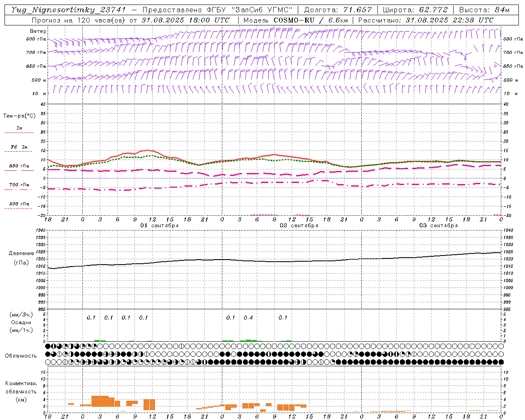Click the Тем-ра(°C) temperature panel label
Screen dimensions: 525x420
(19, 116)
